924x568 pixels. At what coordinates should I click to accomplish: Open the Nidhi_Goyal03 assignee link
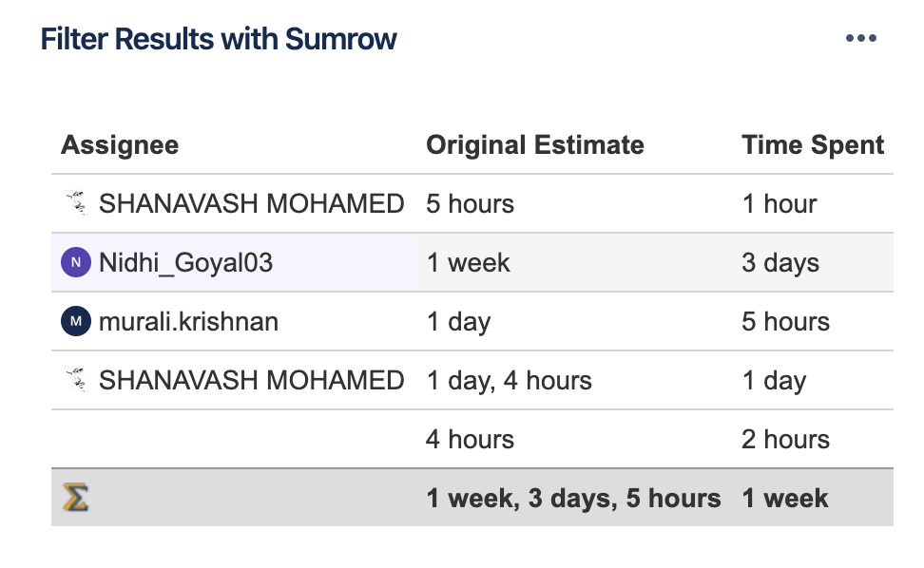pyautogui.click(x=185, y=262)
